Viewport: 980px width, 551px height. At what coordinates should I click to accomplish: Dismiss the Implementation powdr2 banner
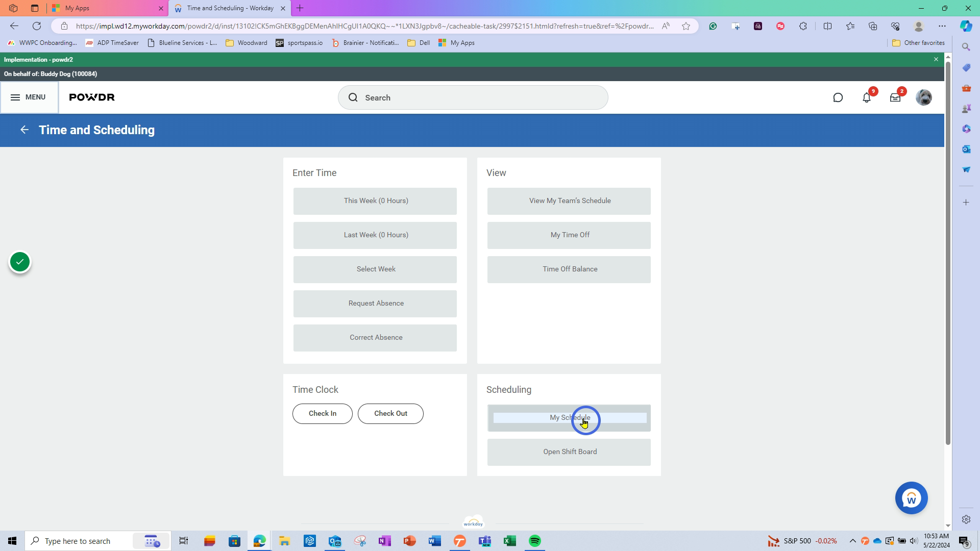936,60
